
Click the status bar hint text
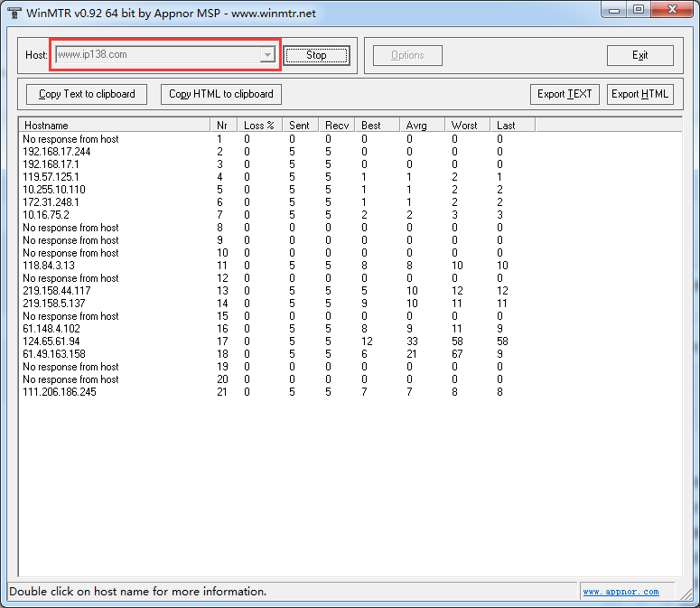(x=138, y=592)
